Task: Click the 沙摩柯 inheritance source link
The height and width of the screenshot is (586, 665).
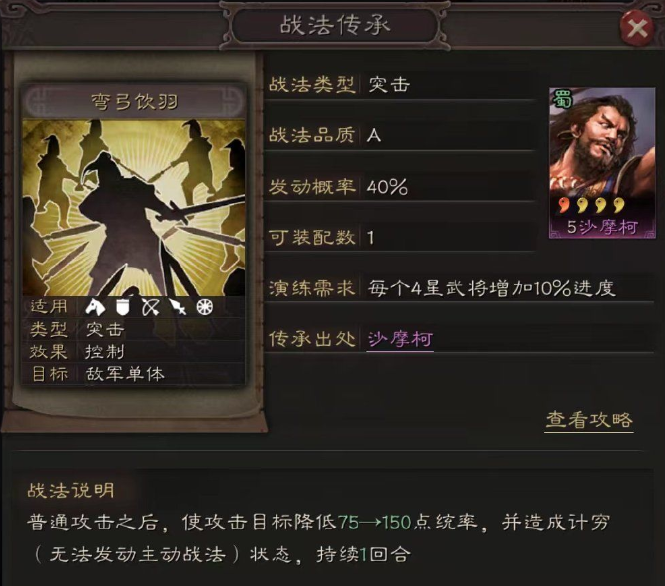Action: point(400,339)
